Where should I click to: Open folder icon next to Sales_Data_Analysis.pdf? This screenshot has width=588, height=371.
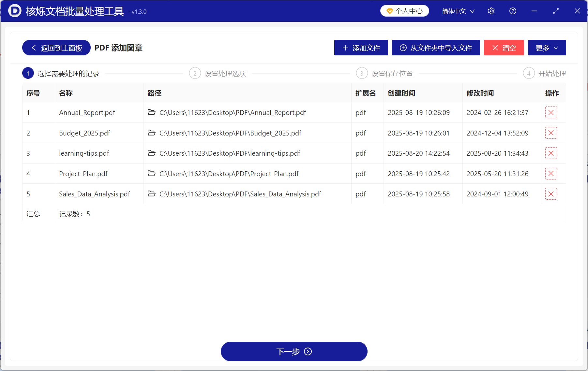pyautogui.click(x=151, y=194)
